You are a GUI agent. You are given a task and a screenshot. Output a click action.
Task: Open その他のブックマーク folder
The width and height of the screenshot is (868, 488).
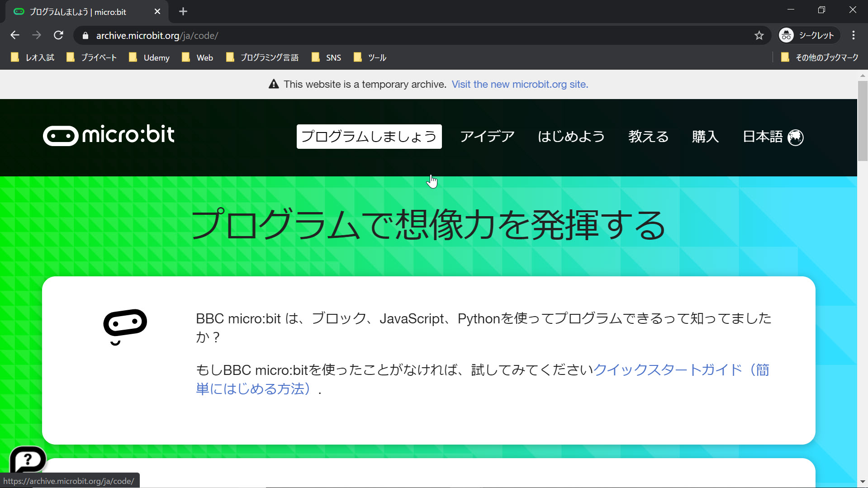[820, 57]
